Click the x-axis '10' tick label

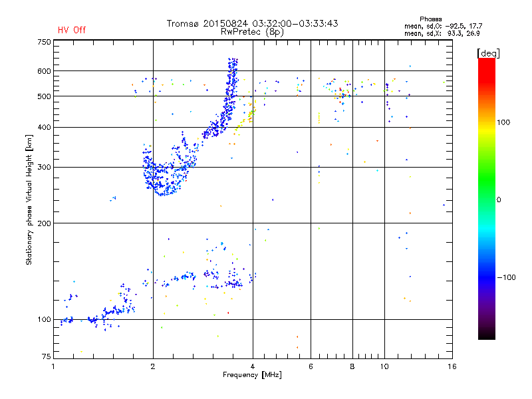coord(384,366)
